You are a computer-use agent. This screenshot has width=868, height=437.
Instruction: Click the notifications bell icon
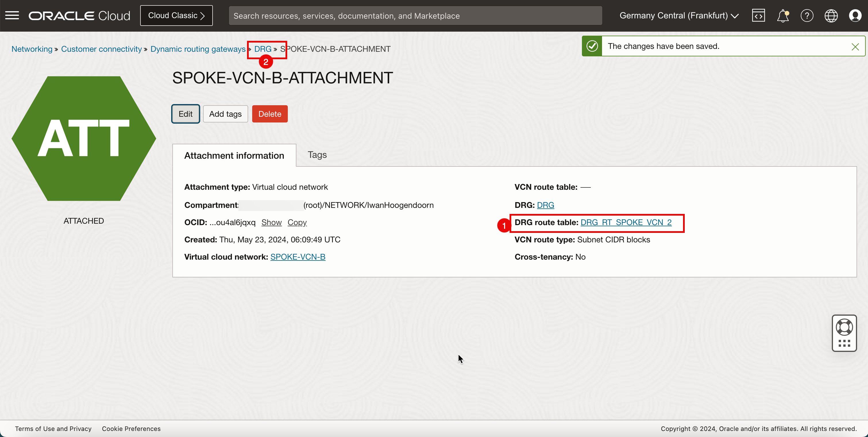point(783,16)
